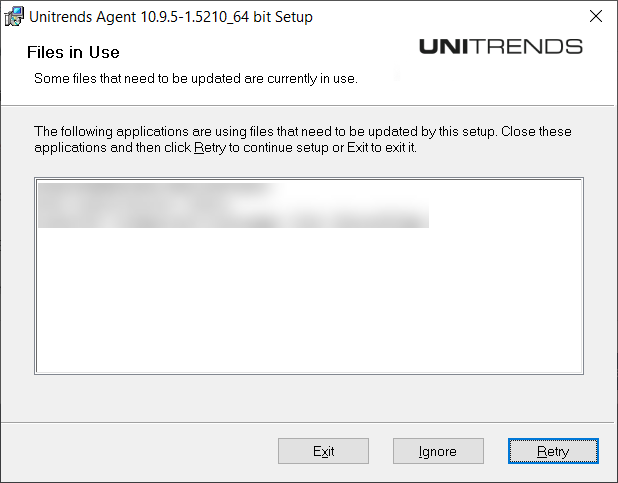Viewport: 618px width, 483px height.
Task: Click the instruction paragraph above the list
Action: pos(302,139)
